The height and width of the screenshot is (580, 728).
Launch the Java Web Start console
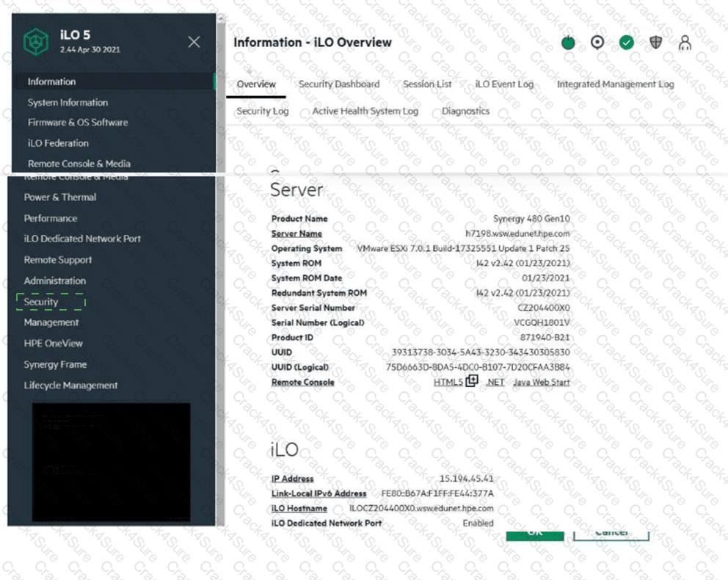tap(542, 382)
